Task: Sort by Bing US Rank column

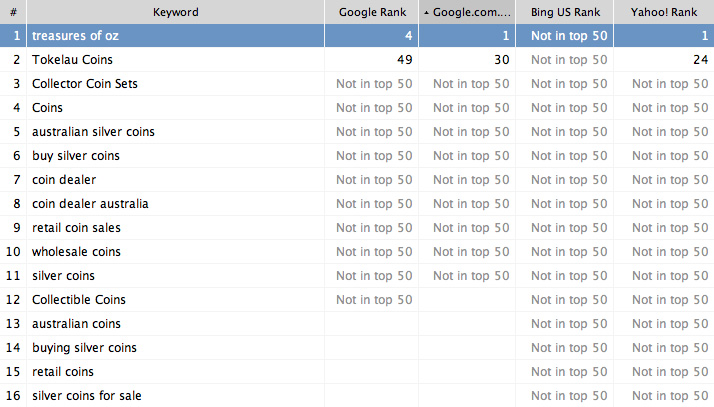Action: click(565, 12)
